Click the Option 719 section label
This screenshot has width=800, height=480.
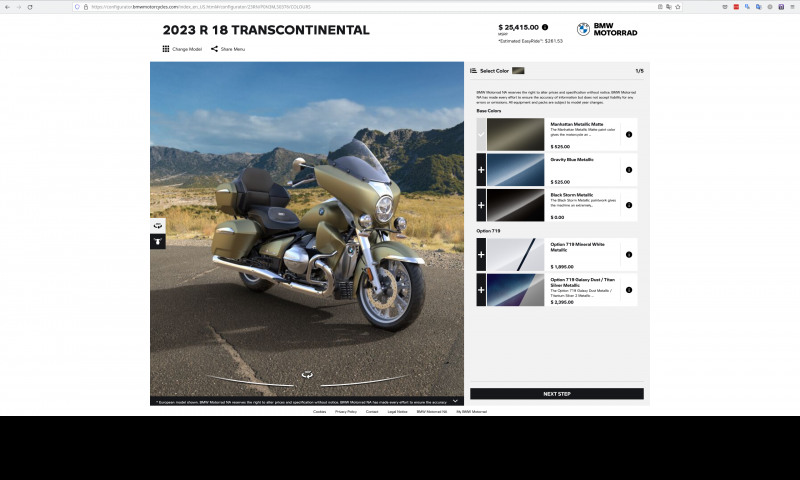(488, 231)
